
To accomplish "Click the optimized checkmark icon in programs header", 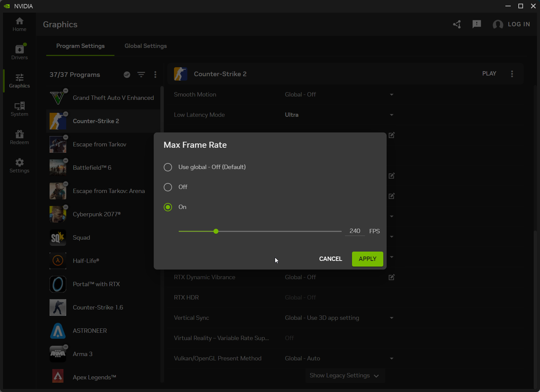I will (127, 75).
